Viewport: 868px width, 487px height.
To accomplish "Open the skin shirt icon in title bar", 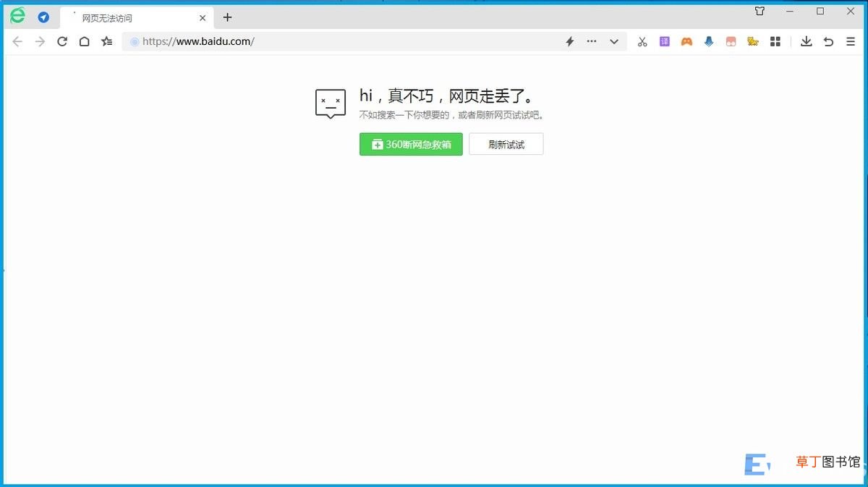I will (759, 11).
